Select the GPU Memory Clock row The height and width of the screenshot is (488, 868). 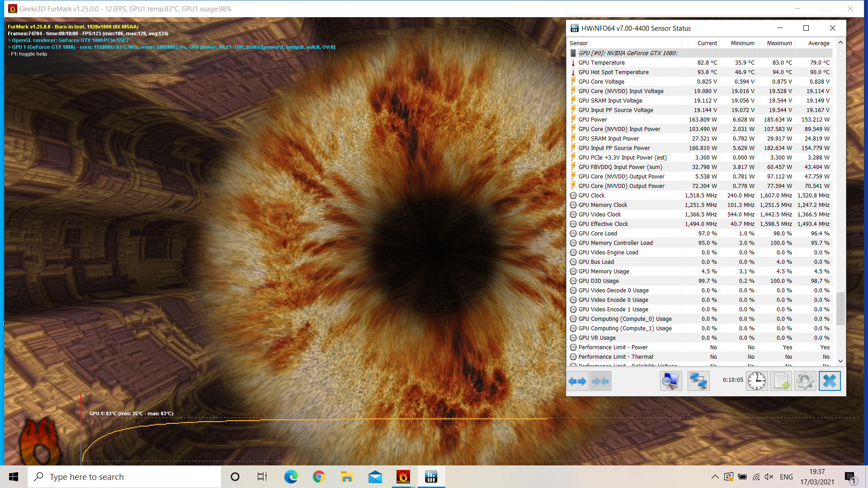tap(700, 205)
